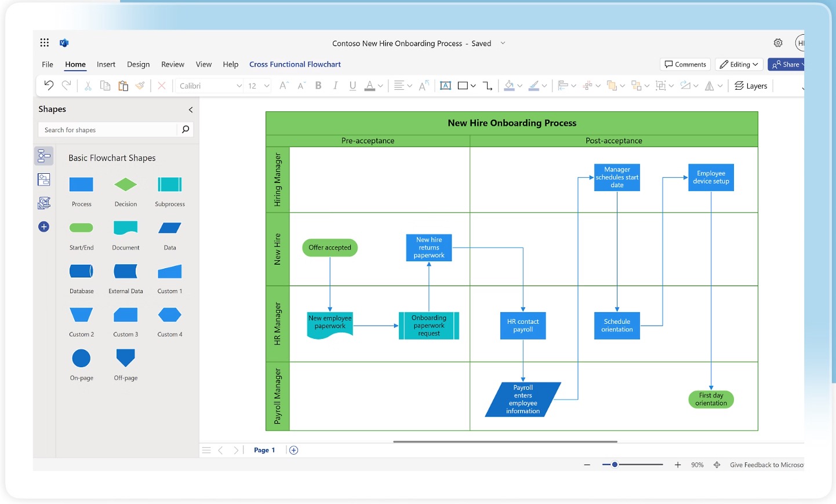Click the zoom out minus button
Viewport: 836px width, 504px height.
point(587,465)
